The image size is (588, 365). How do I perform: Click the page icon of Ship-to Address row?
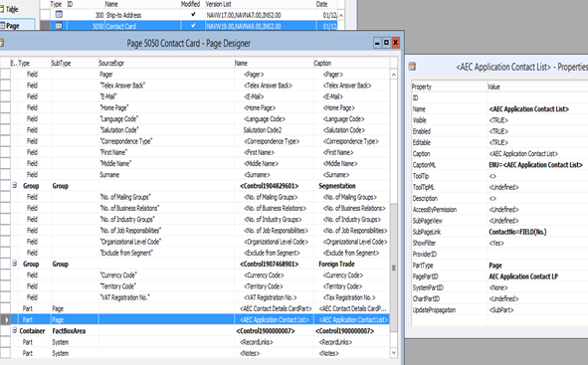click(59, 15)
